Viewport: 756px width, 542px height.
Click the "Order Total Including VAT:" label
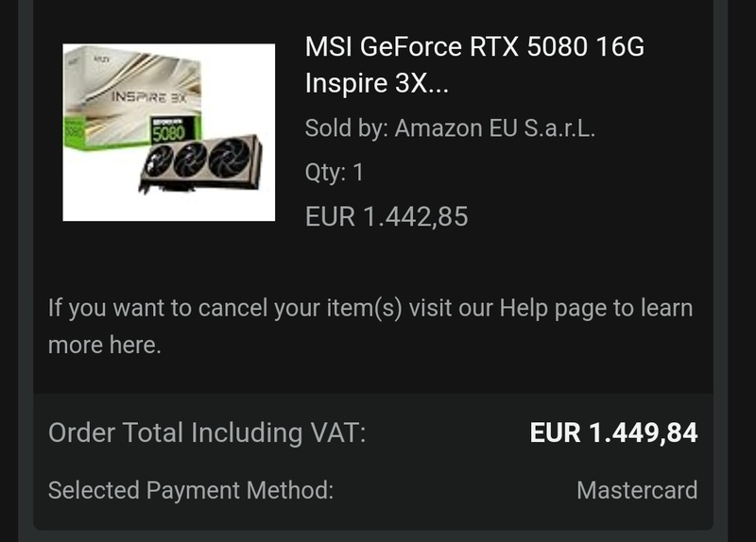pos(206,433)
